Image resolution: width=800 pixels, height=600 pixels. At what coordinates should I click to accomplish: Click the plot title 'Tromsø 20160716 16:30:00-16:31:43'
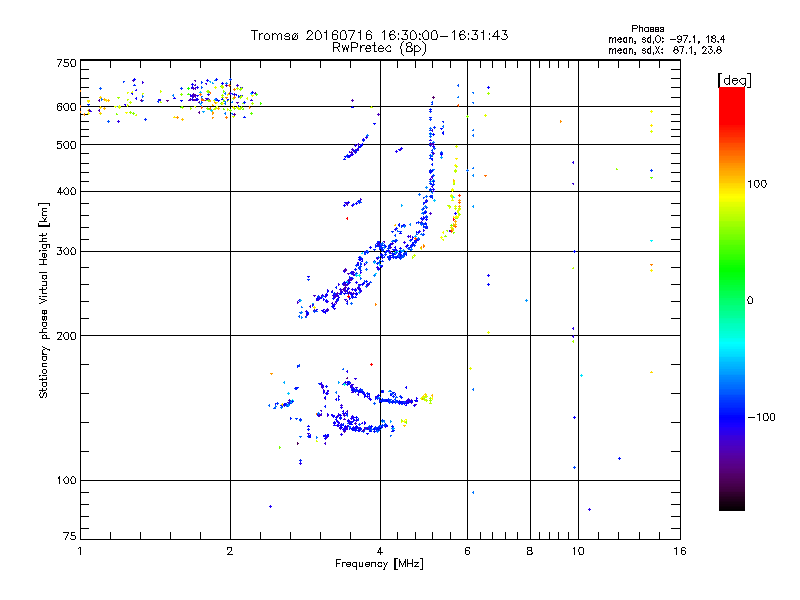(379, 35)
